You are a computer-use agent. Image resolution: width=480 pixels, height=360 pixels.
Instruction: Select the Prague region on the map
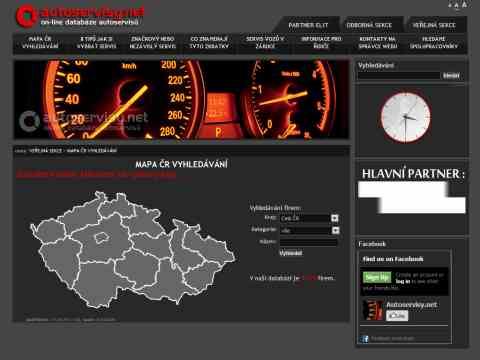tap(100, 238)
